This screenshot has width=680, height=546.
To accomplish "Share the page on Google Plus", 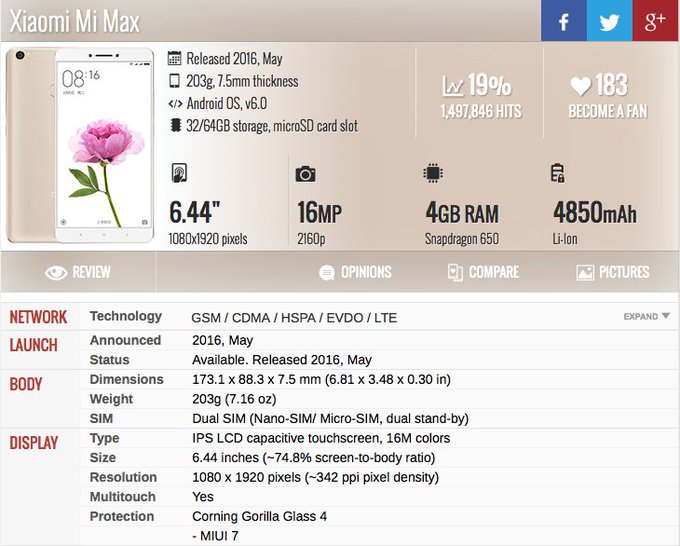I will (655, 21).
